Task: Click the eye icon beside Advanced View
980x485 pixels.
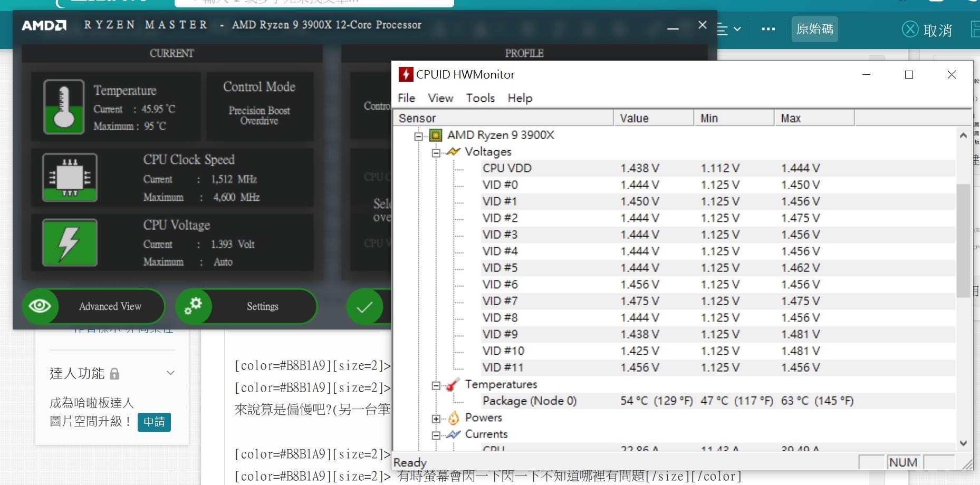Action: point(40,306)
